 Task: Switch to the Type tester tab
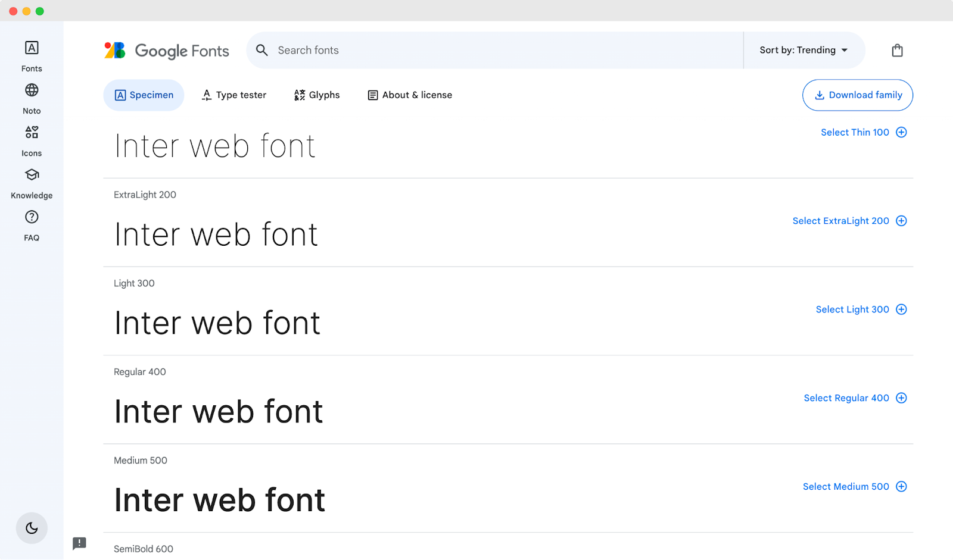pos(233,95)
